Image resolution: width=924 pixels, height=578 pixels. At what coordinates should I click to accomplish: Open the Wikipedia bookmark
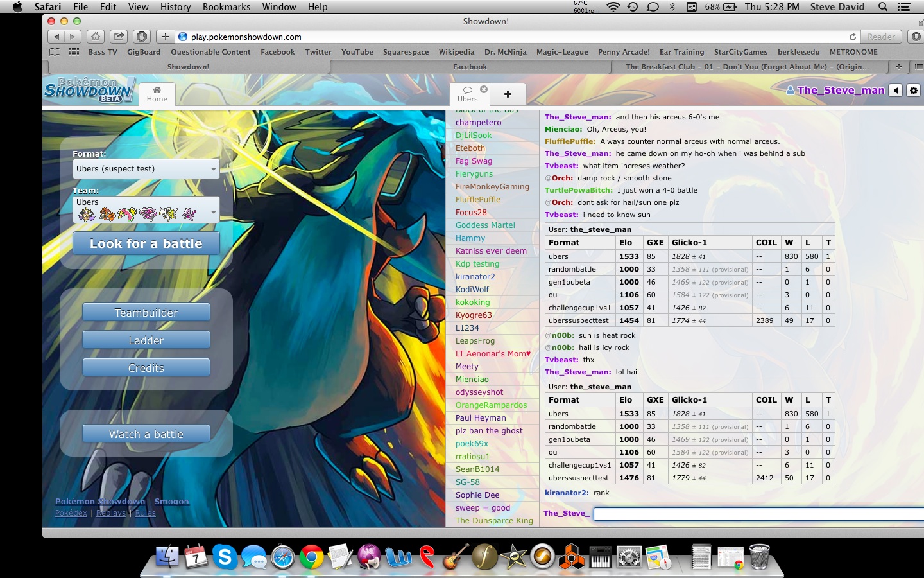(x=456, y=52)
